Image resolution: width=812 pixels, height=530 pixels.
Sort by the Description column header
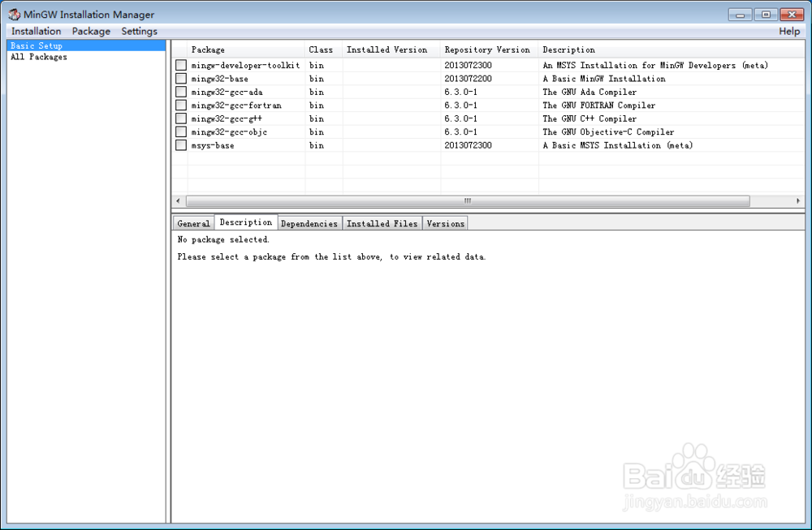tap(672, 50)
